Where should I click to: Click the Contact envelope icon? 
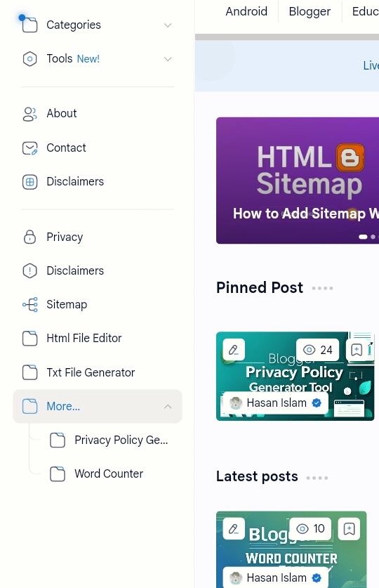click(x=29, y=148)
